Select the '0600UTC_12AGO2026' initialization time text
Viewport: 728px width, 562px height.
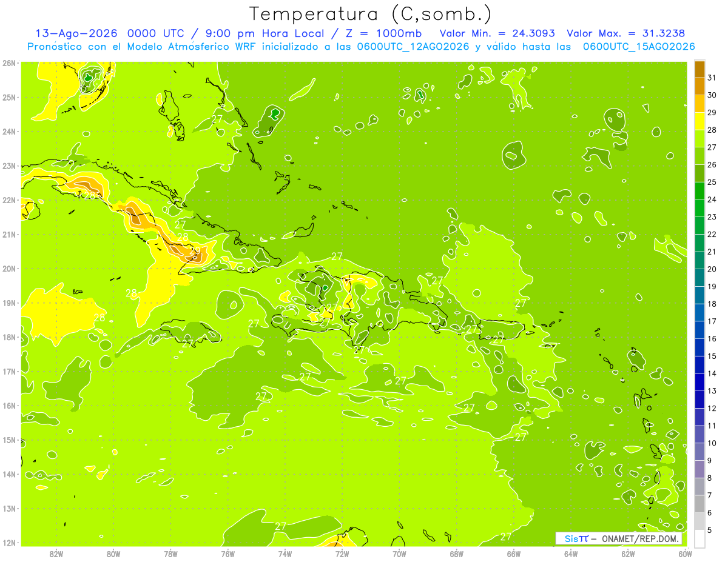(x=412, y=47)
